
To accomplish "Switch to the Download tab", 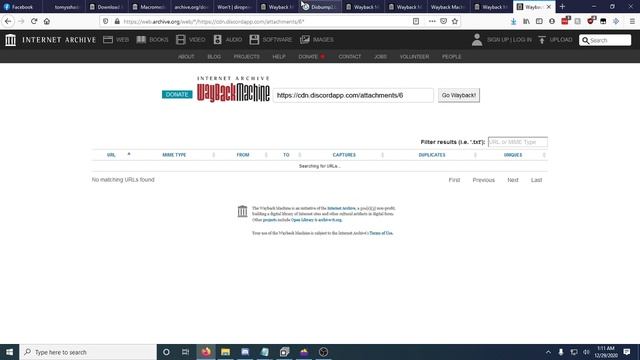I will [x=106, y=7].
